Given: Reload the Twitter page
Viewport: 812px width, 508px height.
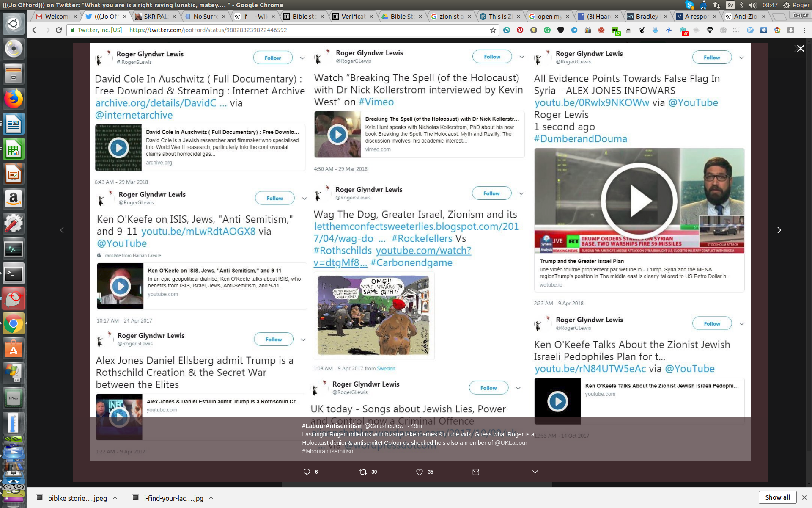Looking at the screenshot, I should (x=59, y=30).
